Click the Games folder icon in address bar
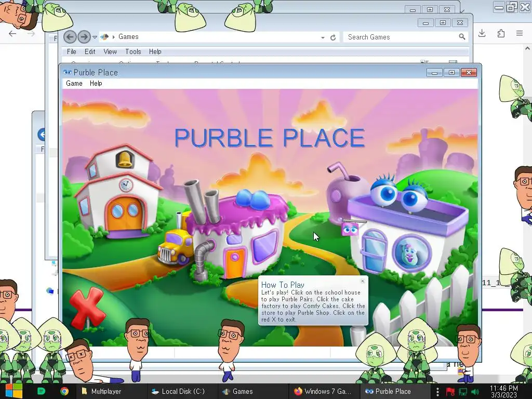 pyautogui.click(x=104, y=37)
